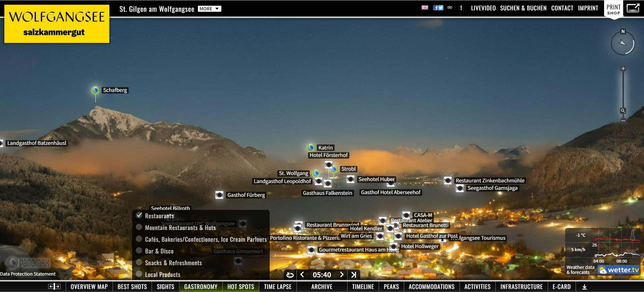The width and height of the screenshot is (644, 292).
Task: Copy link using the chain link icon
Action: pyautogui.click(x=450, y=8)
